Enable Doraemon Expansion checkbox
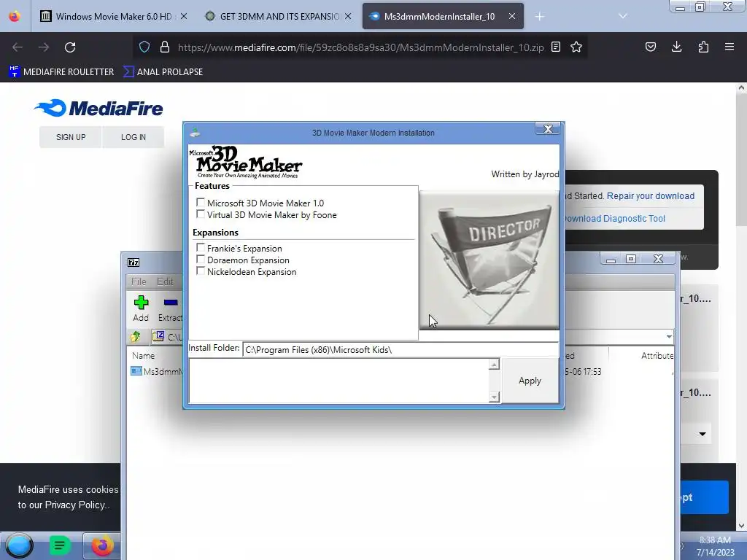 pyautogui.click(x=201, y=260)
